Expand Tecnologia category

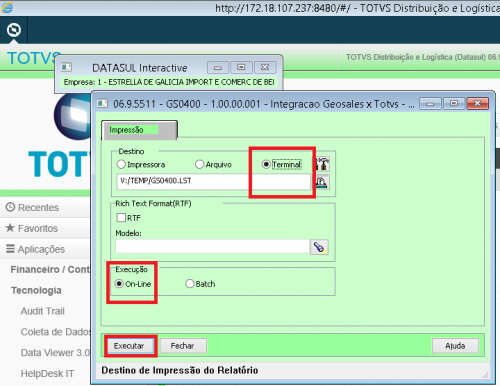point(36,290)
